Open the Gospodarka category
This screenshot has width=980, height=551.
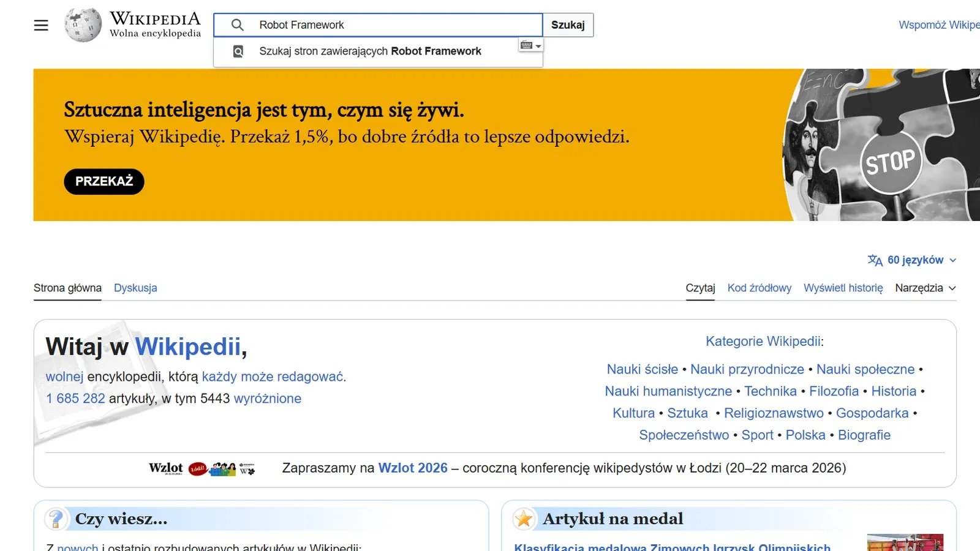872,413
